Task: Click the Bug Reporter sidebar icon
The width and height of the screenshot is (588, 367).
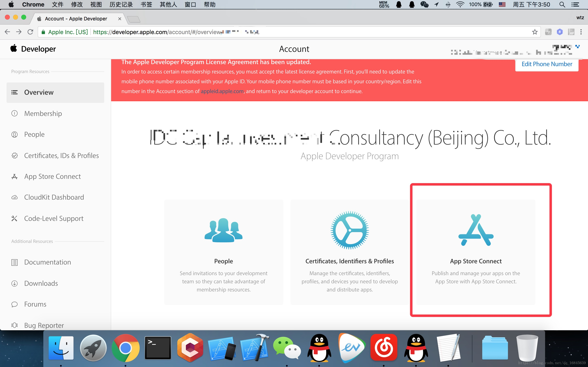Action: click(14, 325)
